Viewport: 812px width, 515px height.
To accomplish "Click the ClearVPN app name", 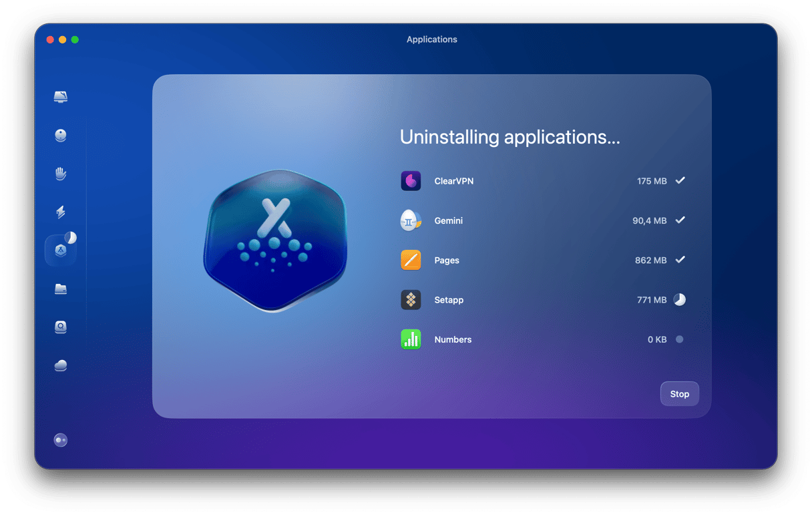I will click(454, 181).
